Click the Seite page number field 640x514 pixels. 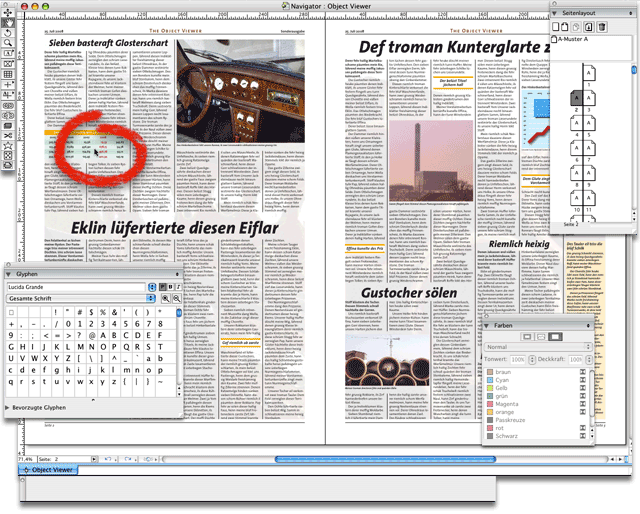pyautogui.click(x=64, y=459)
